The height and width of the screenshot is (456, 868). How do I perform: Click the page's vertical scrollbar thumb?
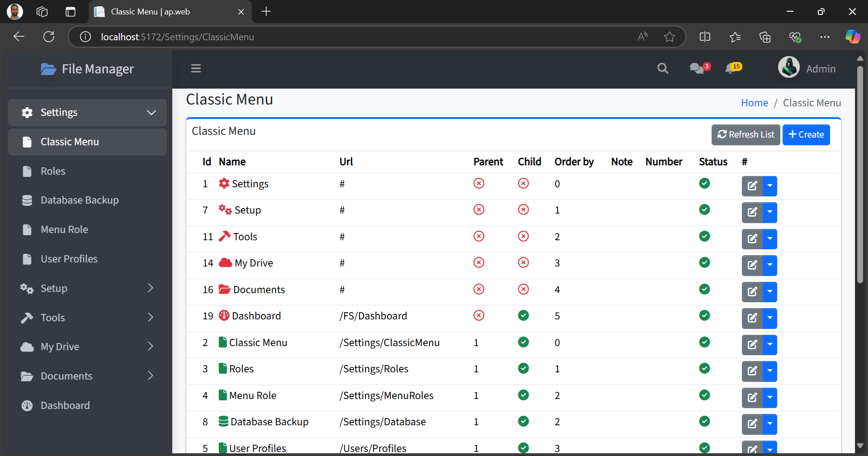click(860, 174)
